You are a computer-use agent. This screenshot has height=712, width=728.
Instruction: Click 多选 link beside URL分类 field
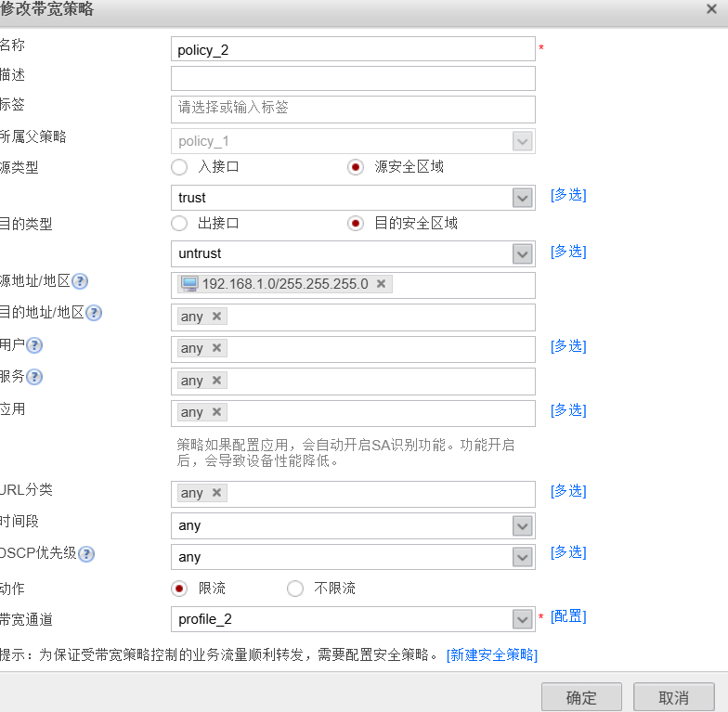(x=568, y=491)
